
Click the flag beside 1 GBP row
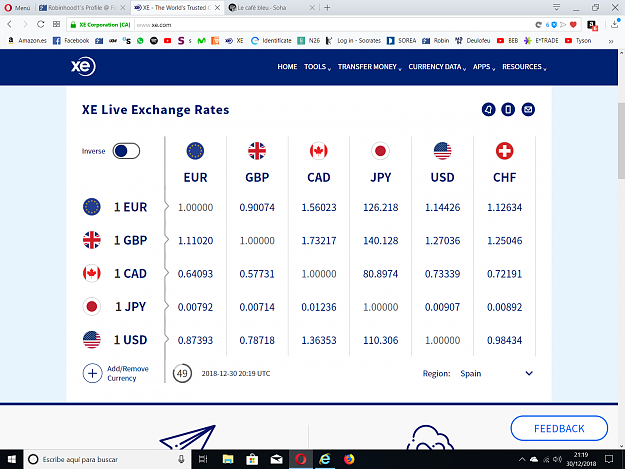click(92, 240)
